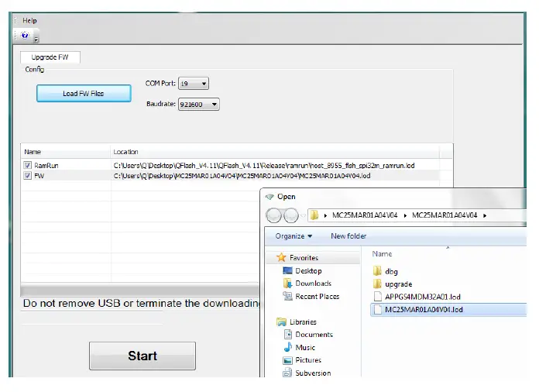This screenshot has width=539, height=392.
Task: Click the Location column header
Action: pyautogui.click(x=275, y=152)
